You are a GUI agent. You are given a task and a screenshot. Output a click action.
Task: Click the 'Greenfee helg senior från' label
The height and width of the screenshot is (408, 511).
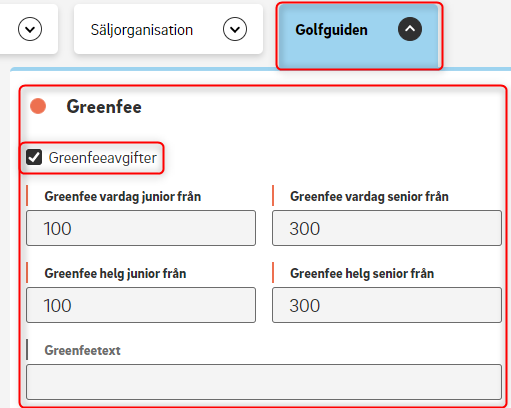click(362, 274)
